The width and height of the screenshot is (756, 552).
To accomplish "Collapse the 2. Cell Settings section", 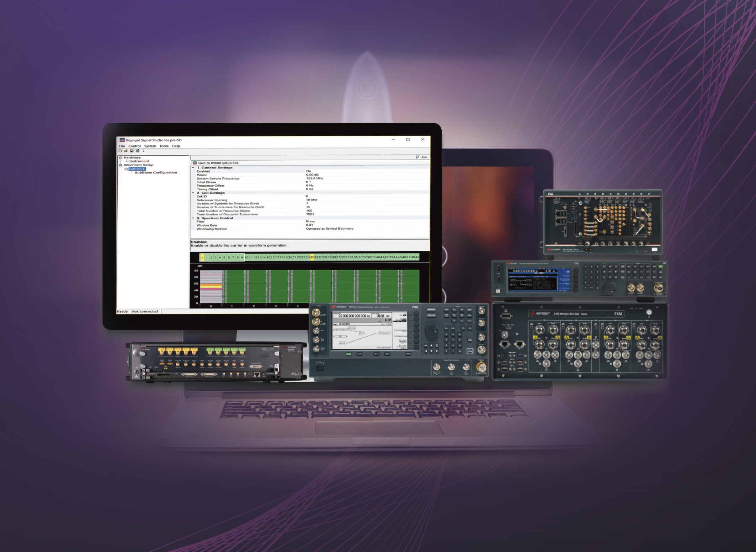I will 193,193.
